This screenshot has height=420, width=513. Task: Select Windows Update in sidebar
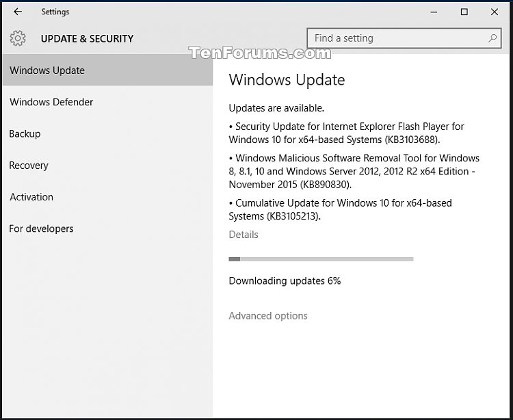pos(107,70)
